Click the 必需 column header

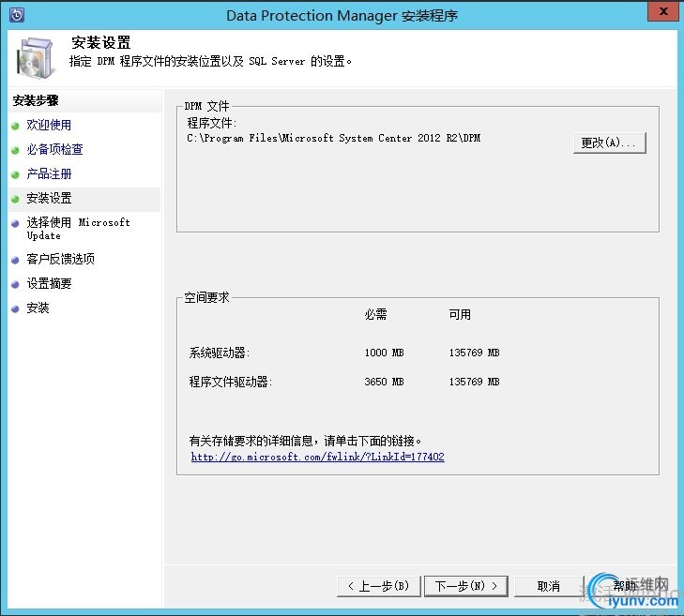click(x=375, y=314)
